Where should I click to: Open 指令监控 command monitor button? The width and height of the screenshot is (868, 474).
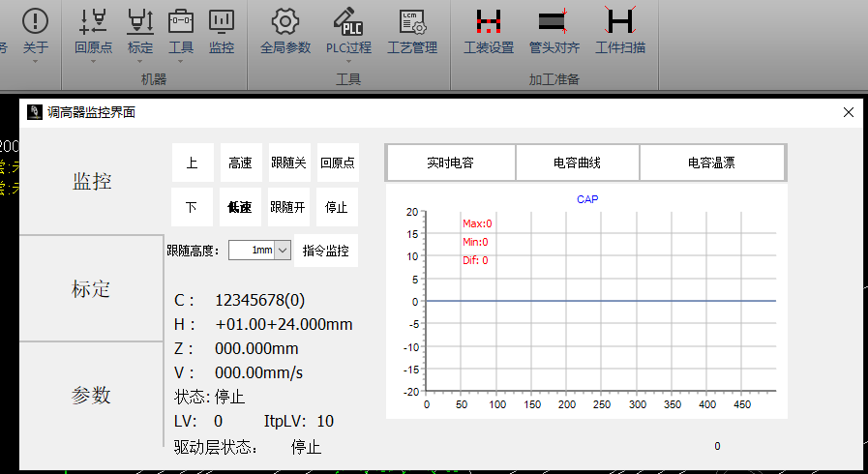click(326, 251)
